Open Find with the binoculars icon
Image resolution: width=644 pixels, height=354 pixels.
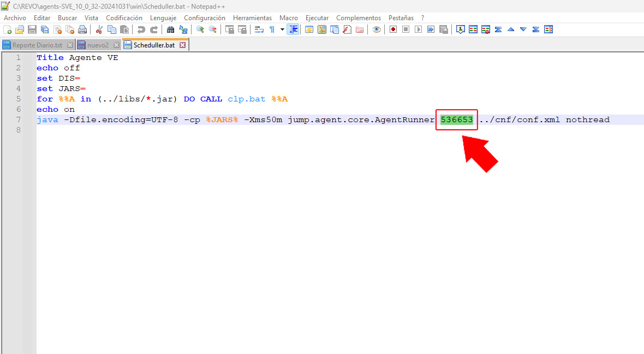point(171,29)
